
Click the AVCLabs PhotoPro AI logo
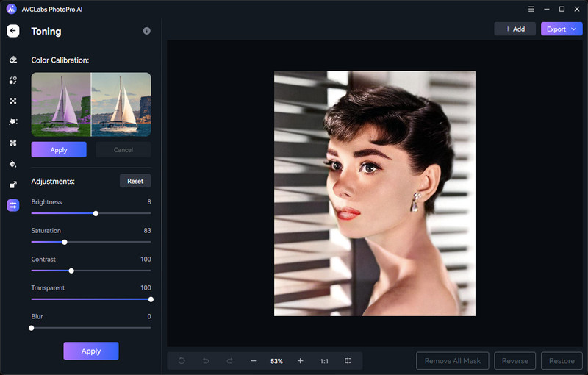pyautogui.click(x=11, y=9)
